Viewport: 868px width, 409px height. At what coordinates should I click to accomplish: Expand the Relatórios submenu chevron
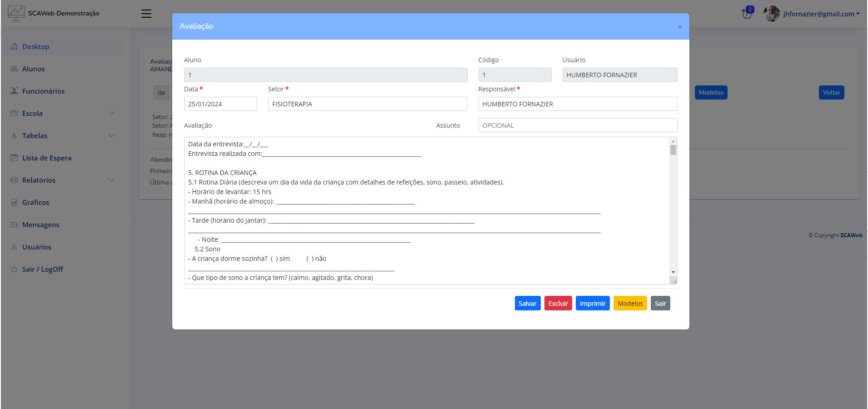tap(111, 180)
